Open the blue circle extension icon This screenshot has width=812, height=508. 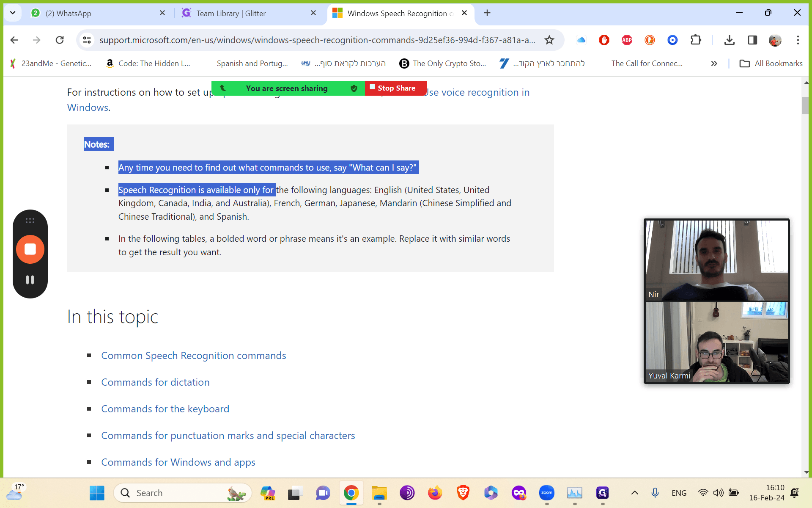[x=672, y=40]
